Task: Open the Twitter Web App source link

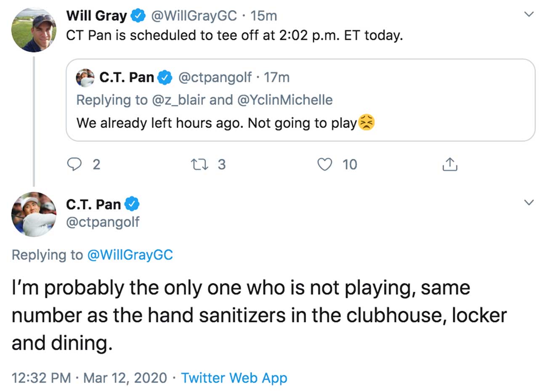Action: tap(234, 378)
